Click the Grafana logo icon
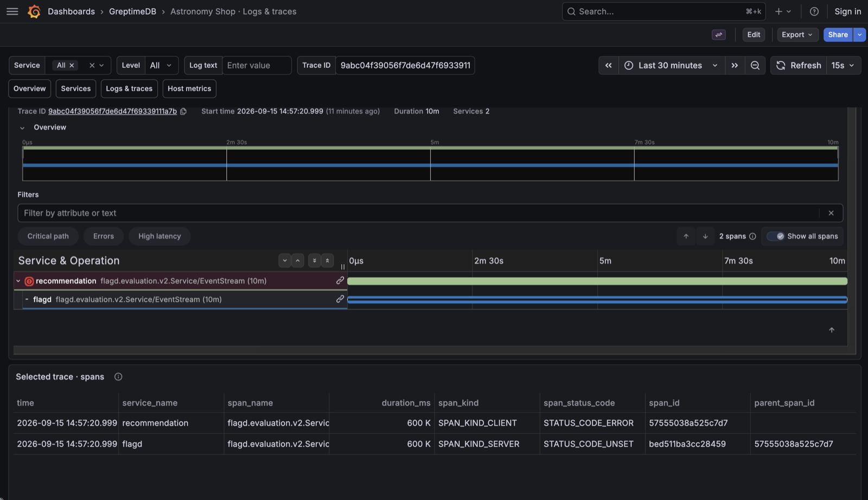Image resolution: width=868 pixels, height=500 pixels. [x=34, y=11]
